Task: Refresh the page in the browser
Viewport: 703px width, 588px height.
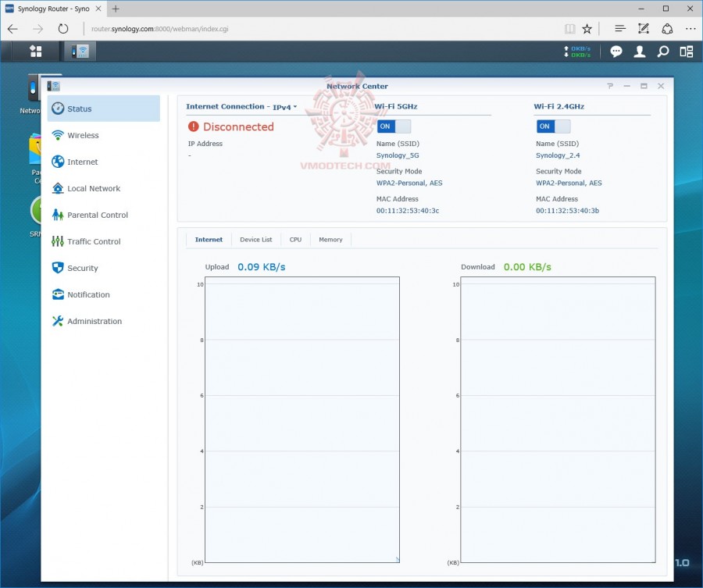Action: (x=63, y=29)
